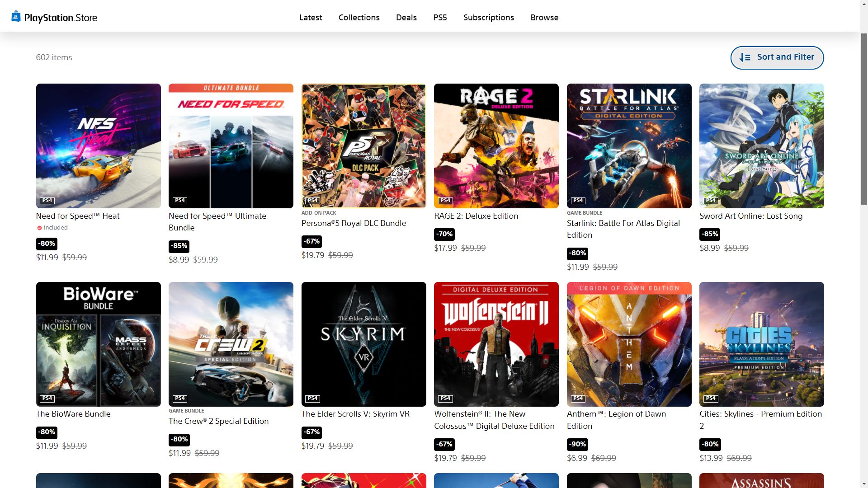
Task: Open the Latest menu tab
Action: [x=311, y=18]
